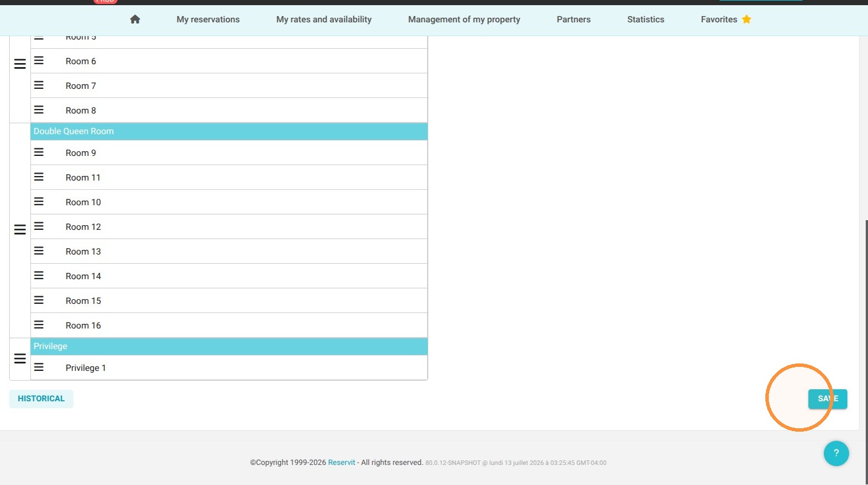Click the Room 12 label

83,227
